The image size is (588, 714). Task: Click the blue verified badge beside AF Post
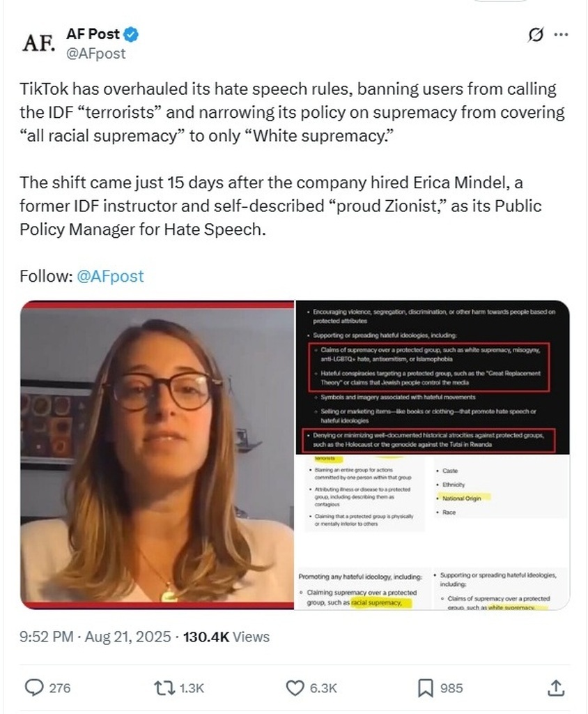click(x=132, y=34)
